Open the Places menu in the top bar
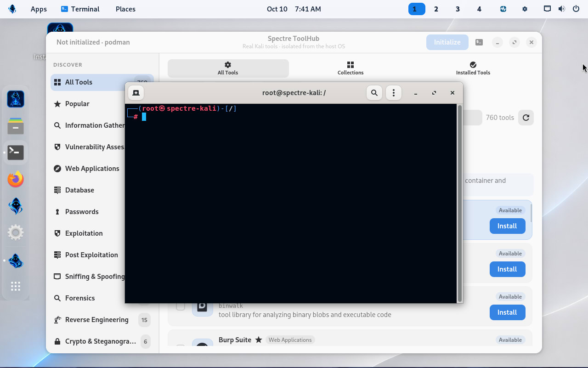This screenshot has height=368, width=588. 125,9
